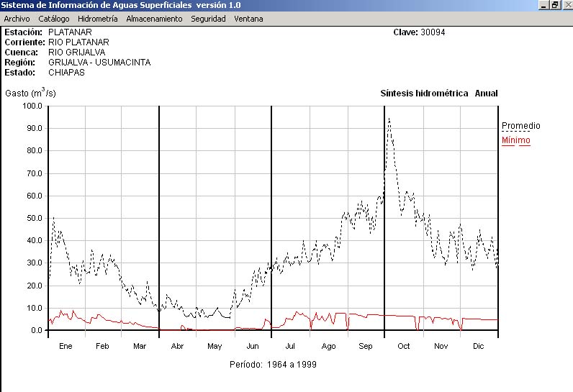Viewport: 573px width, 392px height.
Task: Click the Síntesis hidrométrica Anual title
Action: click(438, 94)
